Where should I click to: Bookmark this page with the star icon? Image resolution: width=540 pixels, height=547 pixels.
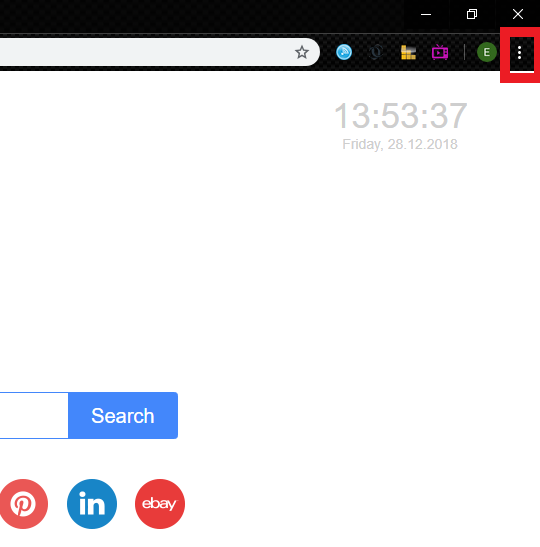[302, 52]
